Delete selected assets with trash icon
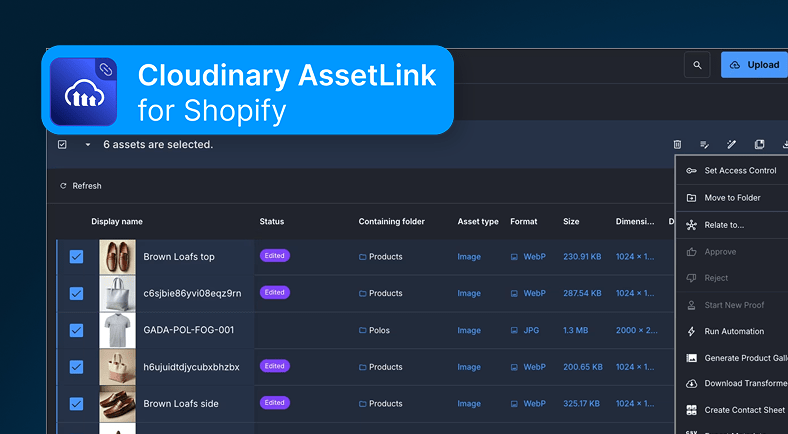The height and width of the screenshot is (434, 788). tap(677, 145)
